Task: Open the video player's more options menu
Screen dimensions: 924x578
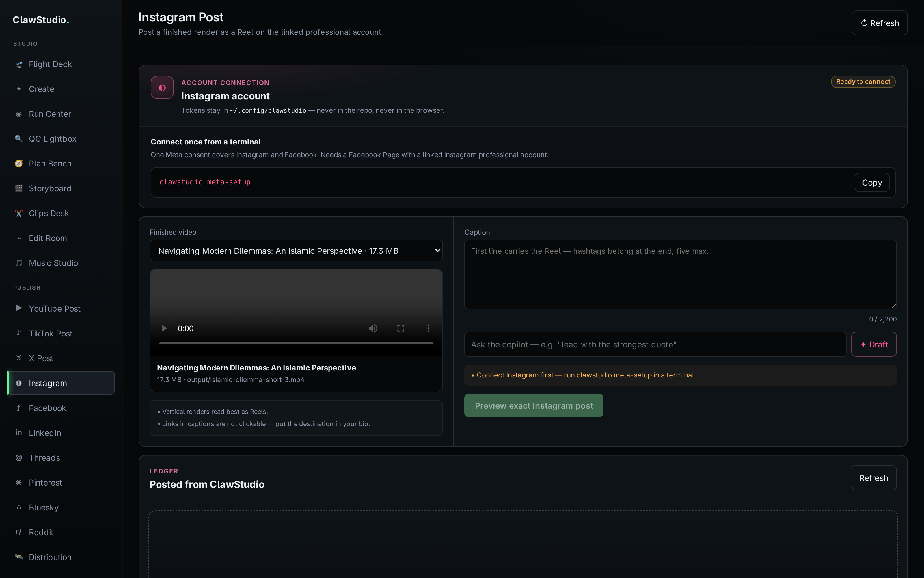Action: [x=429, y=328]
